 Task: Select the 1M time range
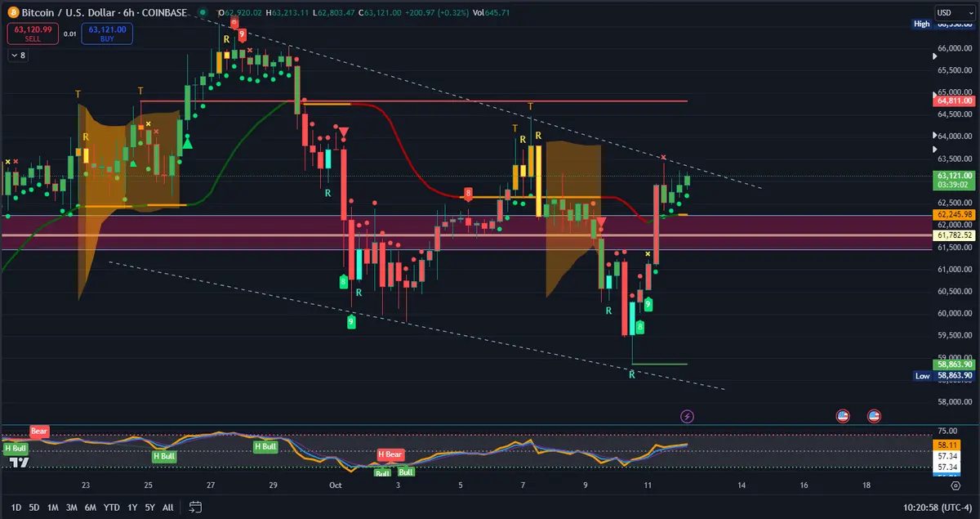click(x=52, y=508)
